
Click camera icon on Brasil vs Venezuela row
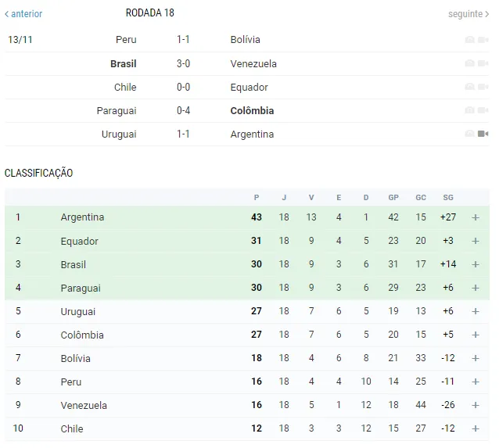470,63
